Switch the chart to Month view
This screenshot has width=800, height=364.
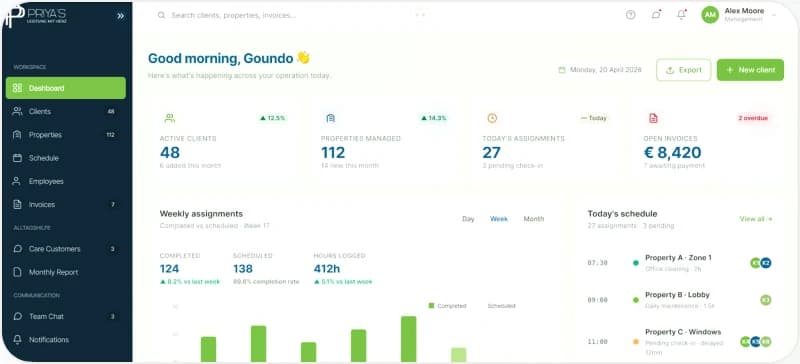point(534,219)
